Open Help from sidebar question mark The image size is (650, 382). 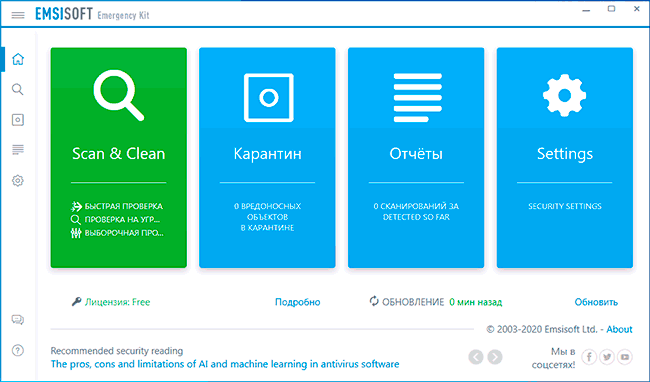[x=18, y=351]
